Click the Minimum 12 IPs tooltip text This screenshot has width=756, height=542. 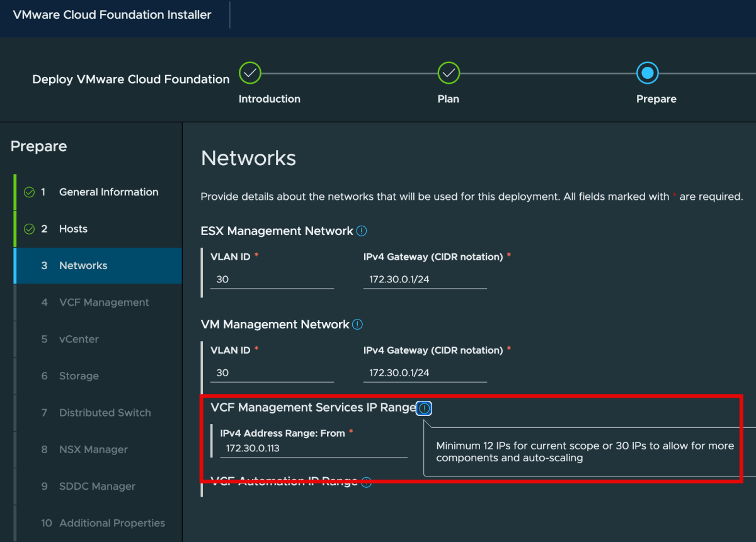[585, 452]
